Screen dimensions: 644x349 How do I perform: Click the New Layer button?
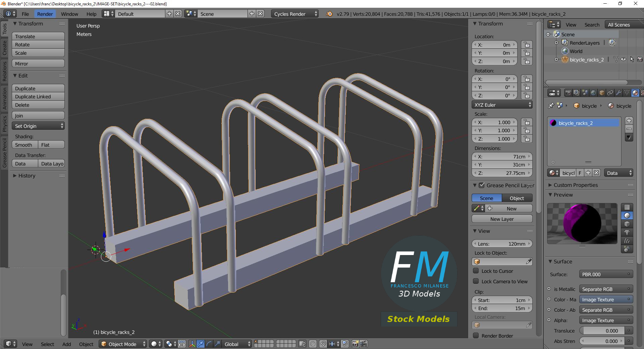click(502, 219)
